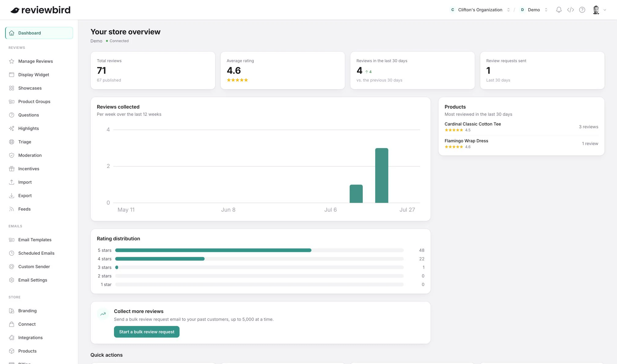Screen dimensions: 617x364
Task: Open Display Widget page
Action: pyautogui.click(x=39, y=75)
